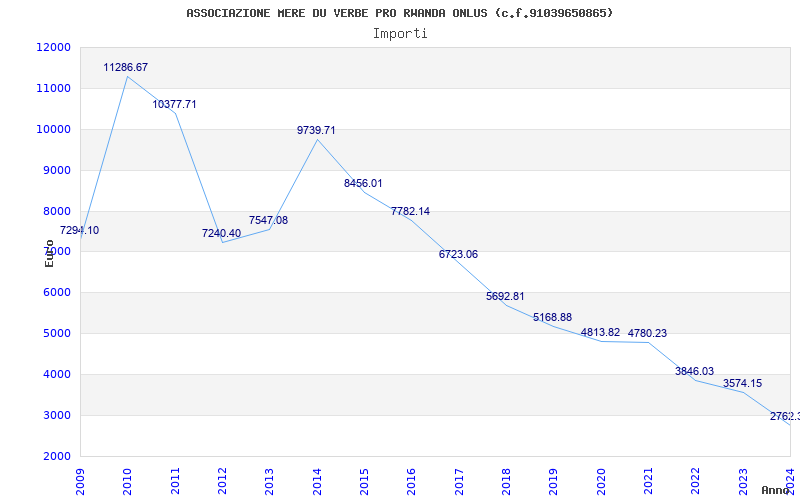Select the x-axis year 2010

coord(128,482)
